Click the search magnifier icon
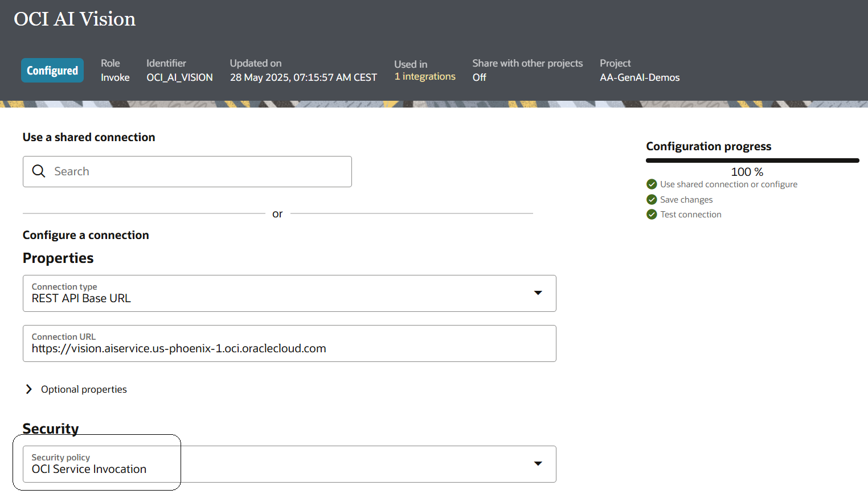The width and height of the screenshot is (868, 494). [39, 171]
